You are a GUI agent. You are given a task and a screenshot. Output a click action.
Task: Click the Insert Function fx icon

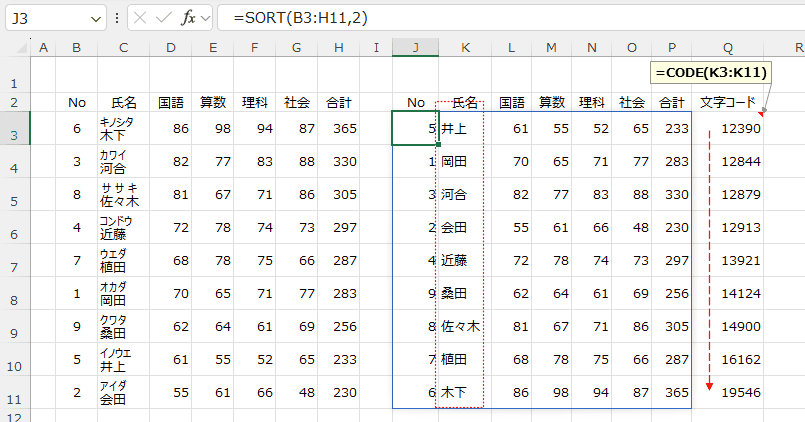pyautogui.click(x=189, y=18)
